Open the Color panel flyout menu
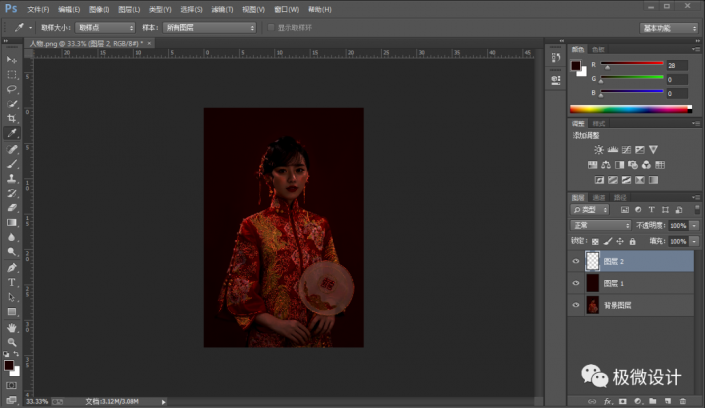The width and height of the screenshot is (705, 408). coord(696,49)
